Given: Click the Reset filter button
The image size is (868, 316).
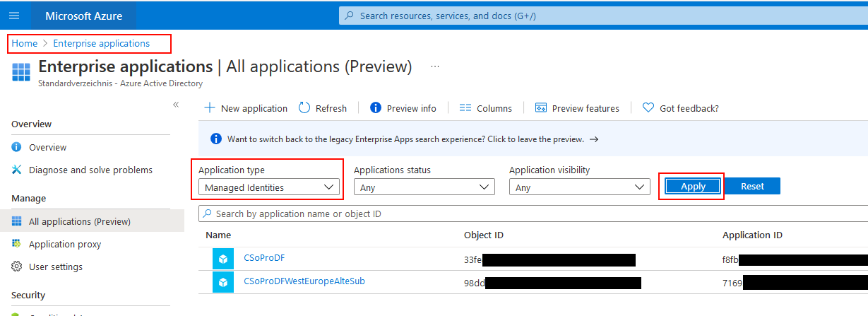Looking at the screenshot, I should [752, 186].
